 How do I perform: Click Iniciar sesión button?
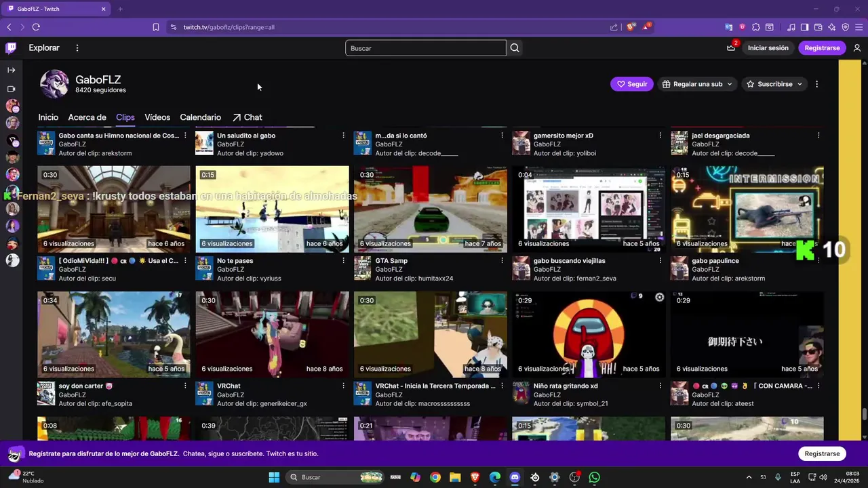[x=768, y=48]
